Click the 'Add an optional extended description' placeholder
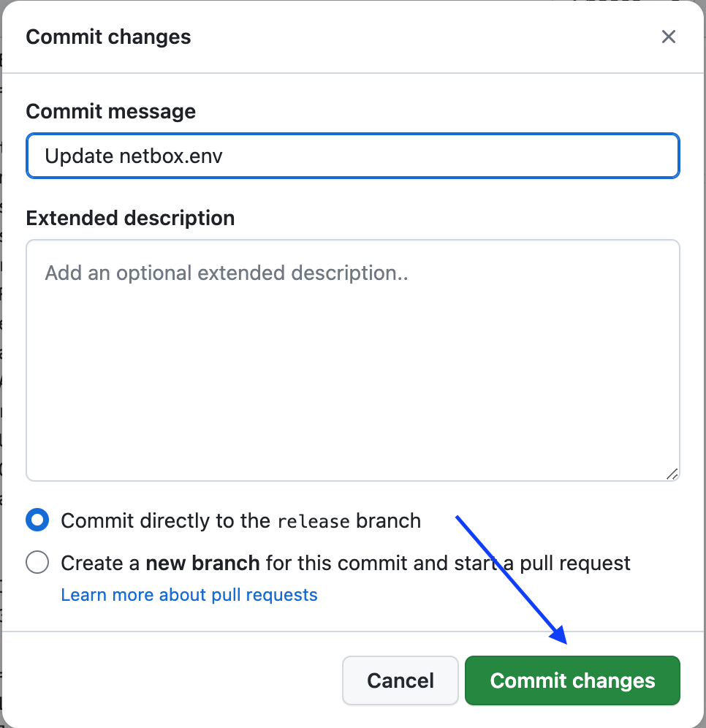The image size is (706, 728). (227, 273)
